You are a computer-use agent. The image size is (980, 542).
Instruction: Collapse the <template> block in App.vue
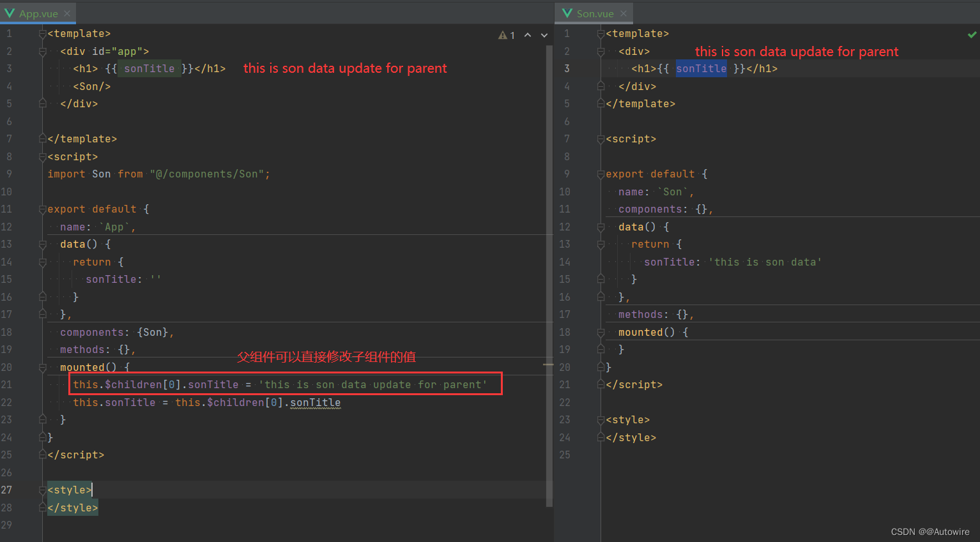42,34
